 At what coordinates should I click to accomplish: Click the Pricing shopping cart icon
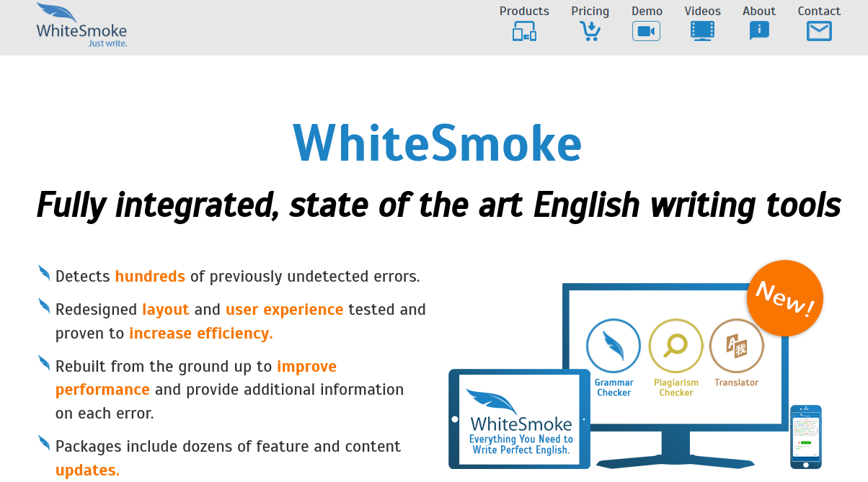590,31
